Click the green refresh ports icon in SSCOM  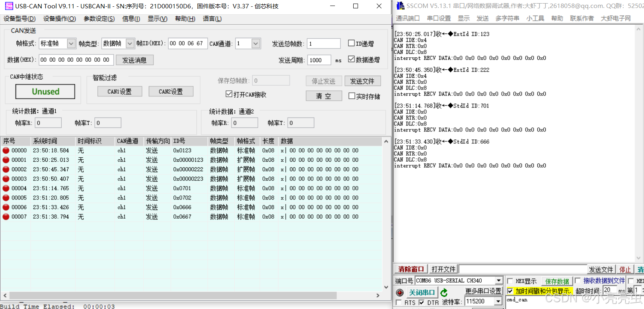click(444, 293)
